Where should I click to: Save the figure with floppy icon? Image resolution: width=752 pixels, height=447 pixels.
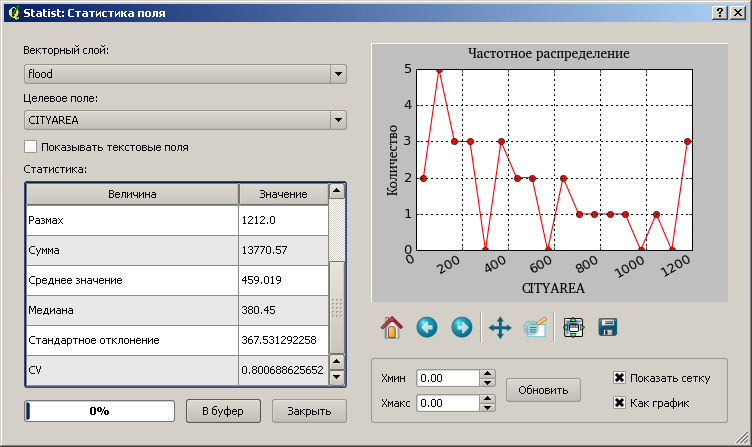coord(608,327)
